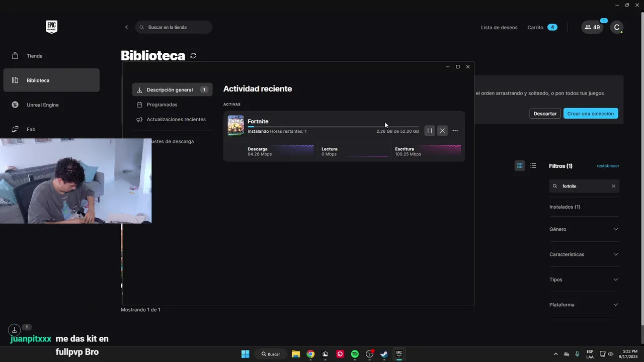Click the Filtros (1) heading

560,166
